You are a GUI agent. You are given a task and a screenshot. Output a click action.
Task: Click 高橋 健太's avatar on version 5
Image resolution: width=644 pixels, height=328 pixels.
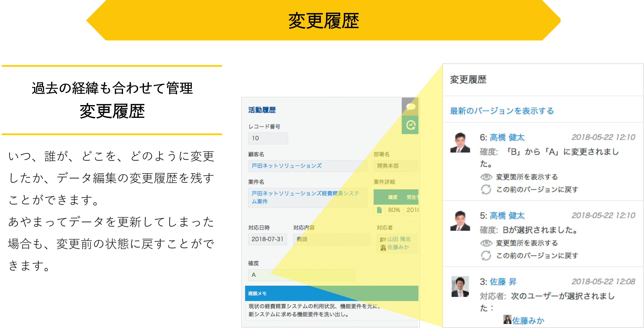460,221
